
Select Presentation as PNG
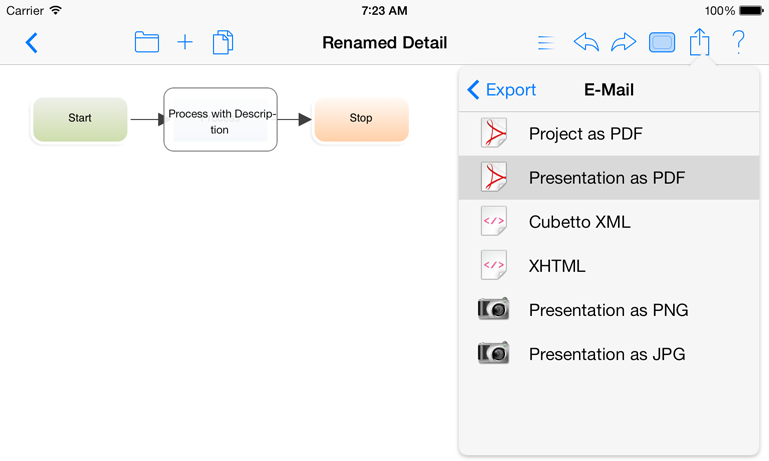(609, 310)
